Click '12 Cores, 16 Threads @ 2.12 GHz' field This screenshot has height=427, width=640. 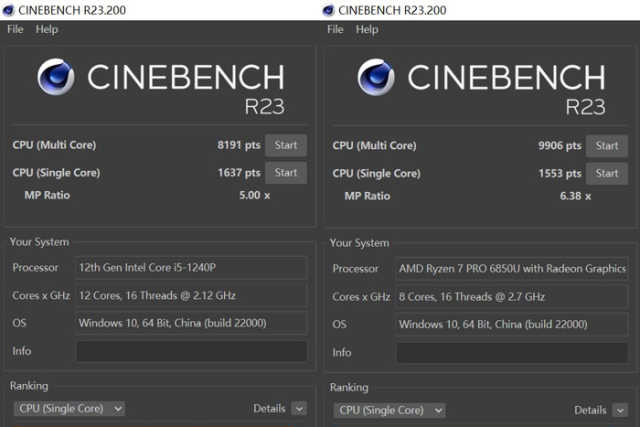click(191, 296)
